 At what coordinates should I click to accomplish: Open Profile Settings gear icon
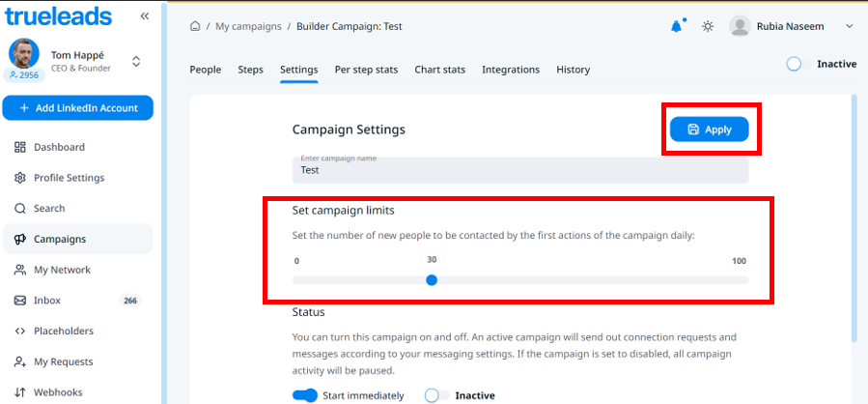coord(20,178)
